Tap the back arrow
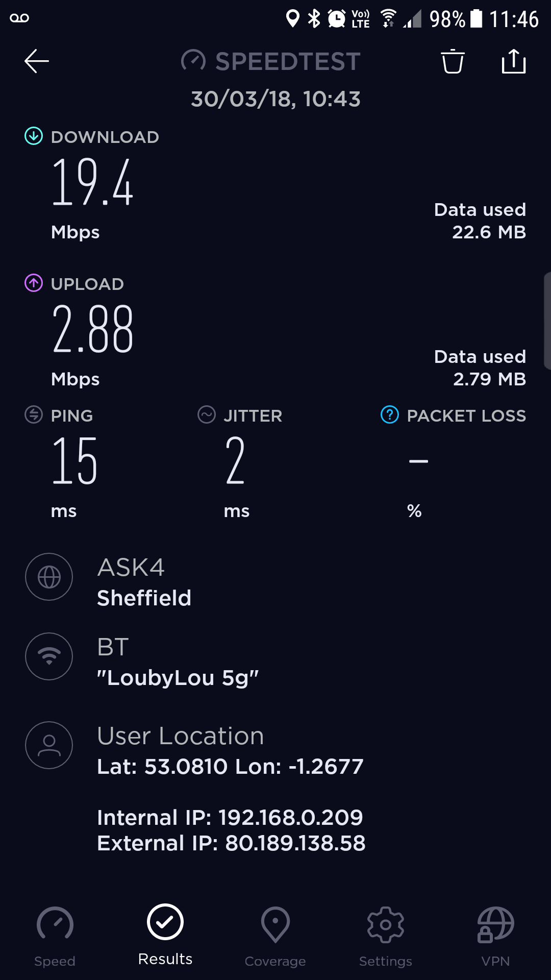This screenshot has width=551, height=980. (37, 61)
